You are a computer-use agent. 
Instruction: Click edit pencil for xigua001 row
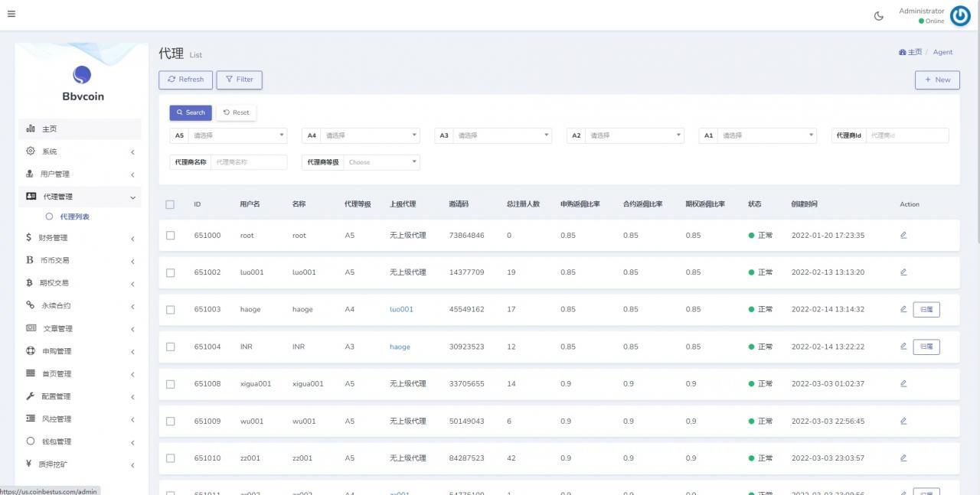[903, 383]
